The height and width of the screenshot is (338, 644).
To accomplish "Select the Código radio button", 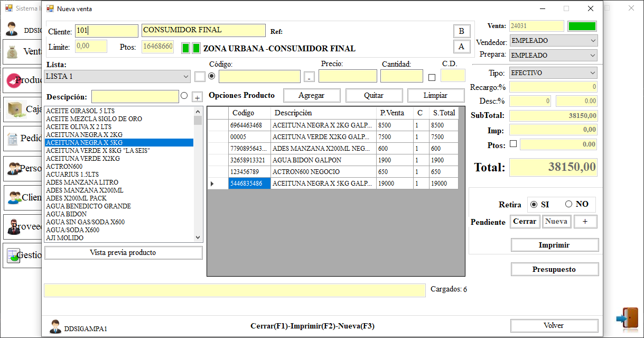I will tap(212, 76).
